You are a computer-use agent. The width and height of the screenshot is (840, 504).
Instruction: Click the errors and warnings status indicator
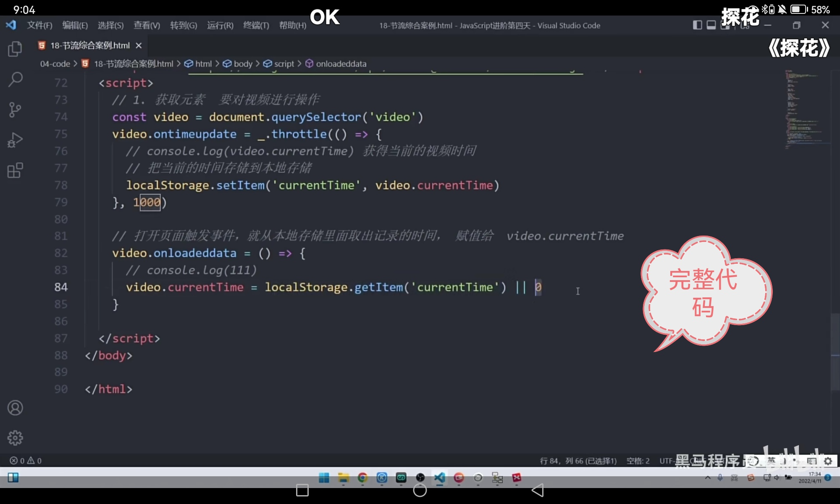(x=26, y=461)
